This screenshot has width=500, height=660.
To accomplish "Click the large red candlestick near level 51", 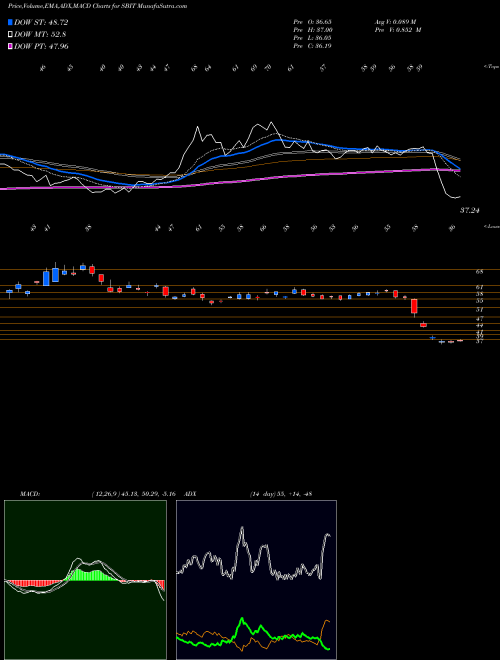I will 414,306.
